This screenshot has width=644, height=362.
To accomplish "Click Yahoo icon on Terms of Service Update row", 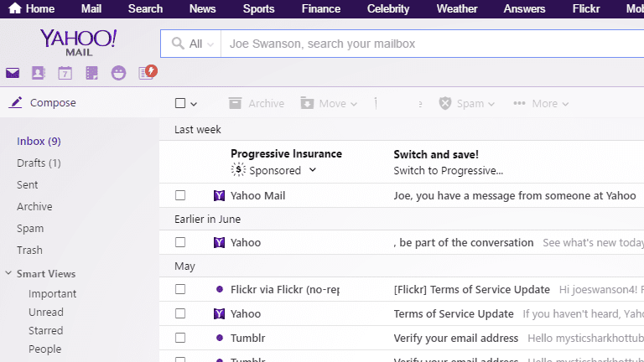I will [220, 313].
